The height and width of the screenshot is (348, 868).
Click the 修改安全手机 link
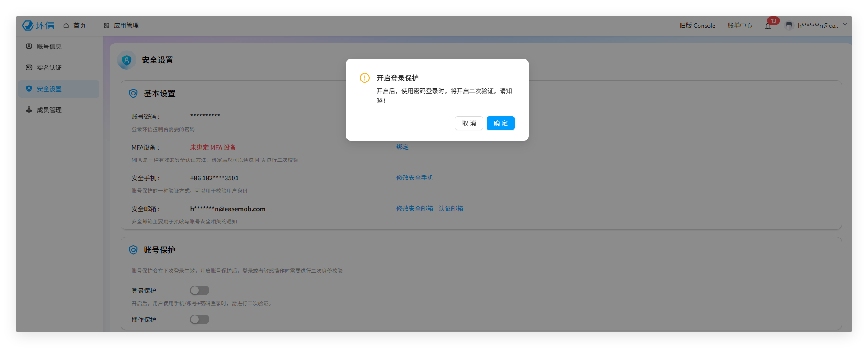tap(414, 178)
